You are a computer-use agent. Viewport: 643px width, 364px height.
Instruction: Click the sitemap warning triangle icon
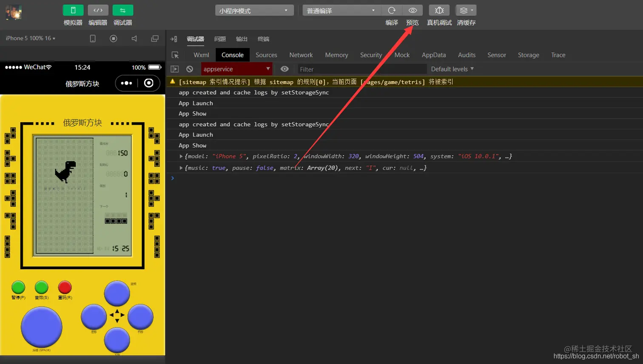tap(173, 81)
